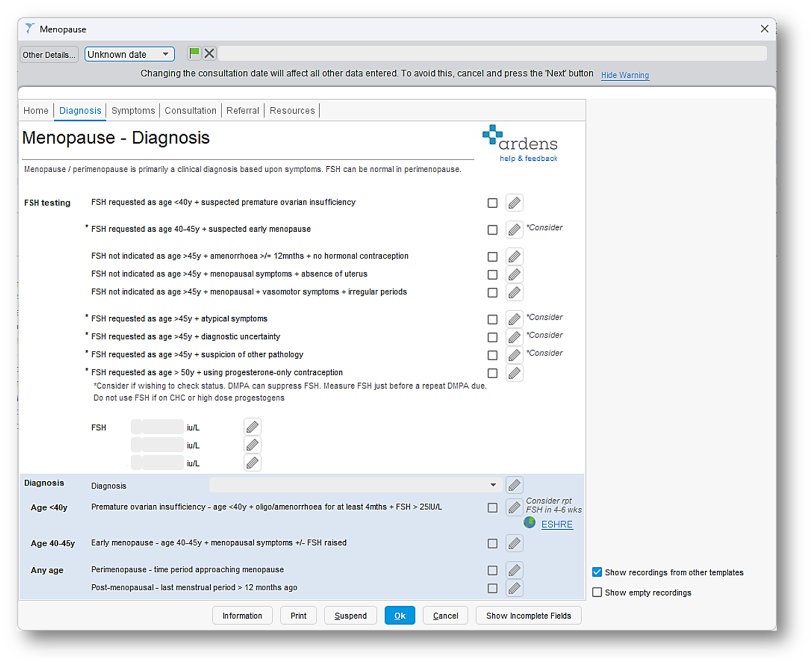Switch to the Symptoms tab
The image size is (812, 666).
133,111
